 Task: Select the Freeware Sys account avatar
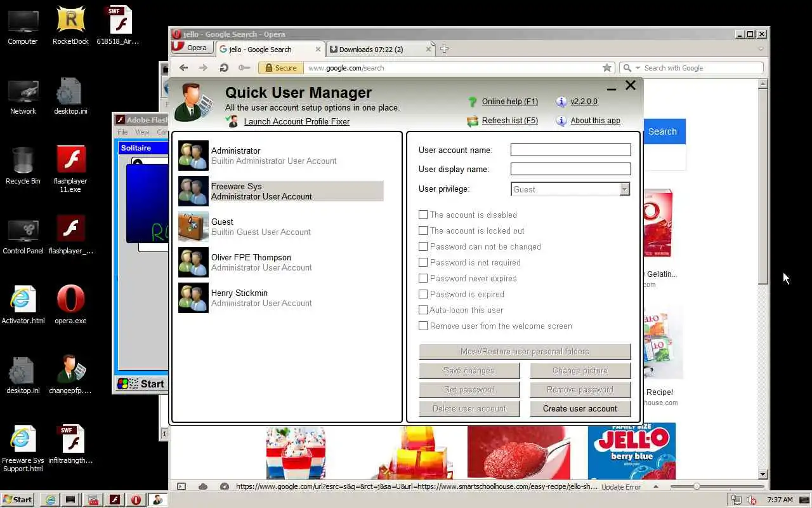pyautogui.click(x=193, y=191)
